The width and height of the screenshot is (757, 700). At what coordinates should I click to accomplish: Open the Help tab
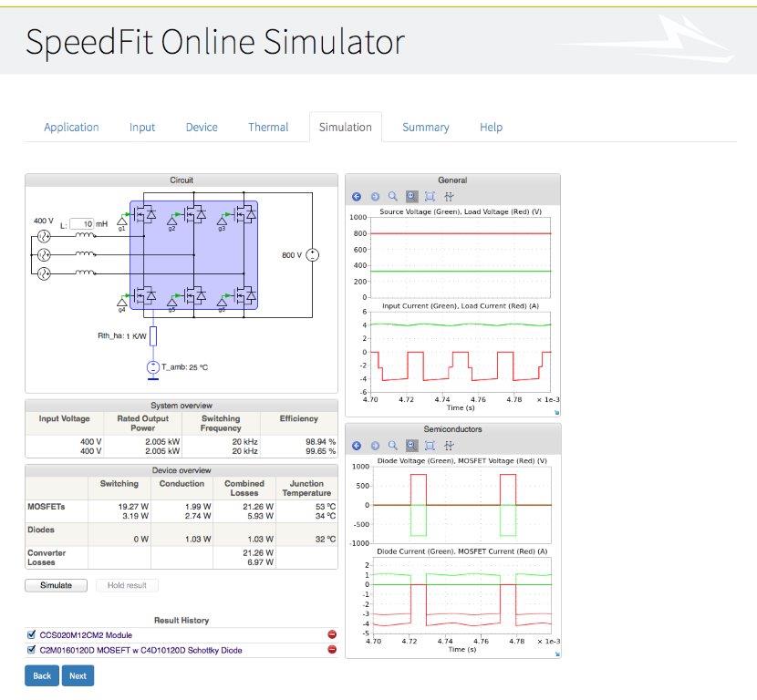[x=491, y=127]
